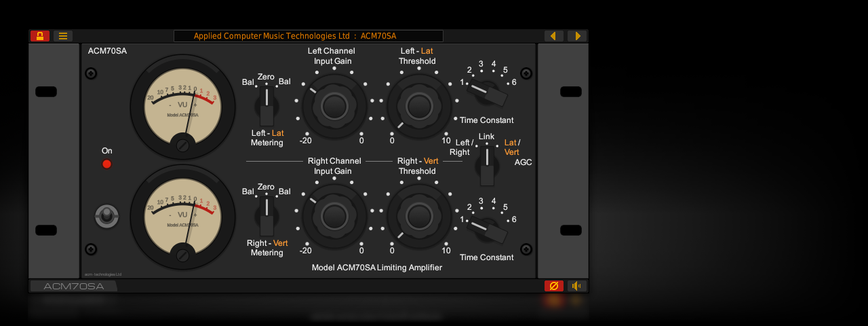Click the 'Left / Right' AGC label
Screen dimensions: 868x326
coord(462,147)
